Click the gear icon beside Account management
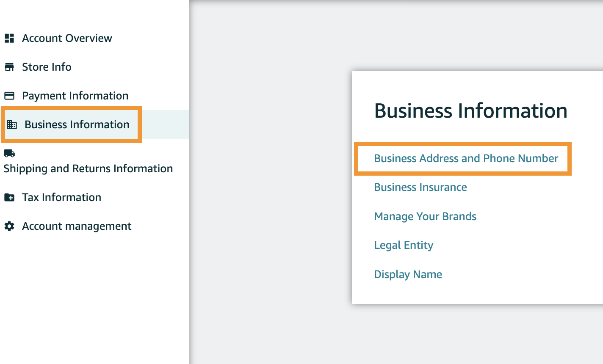Viewport: 603px width, 364px height. coord(9,226)
